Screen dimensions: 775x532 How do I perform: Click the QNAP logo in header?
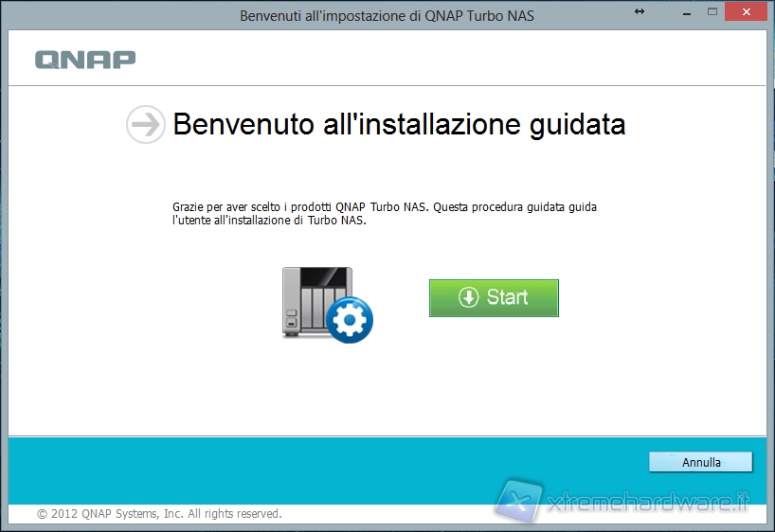point(85,59)
